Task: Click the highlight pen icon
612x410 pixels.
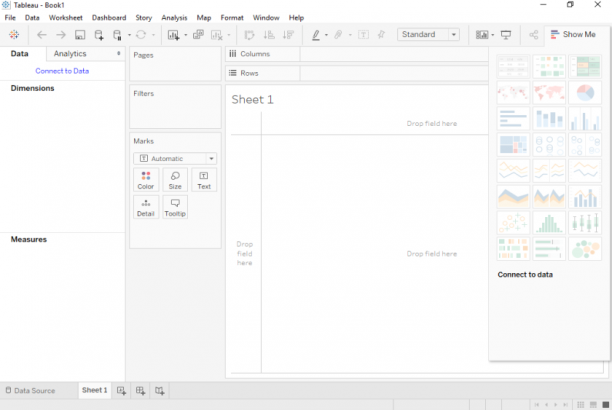Action: (316, 35)
